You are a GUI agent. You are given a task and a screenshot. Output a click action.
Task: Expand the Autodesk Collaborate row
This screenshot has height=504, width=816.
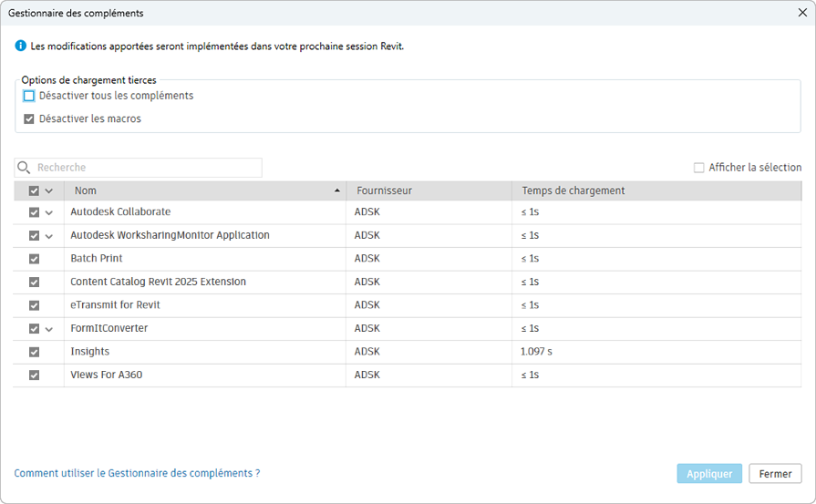point(49,212)
